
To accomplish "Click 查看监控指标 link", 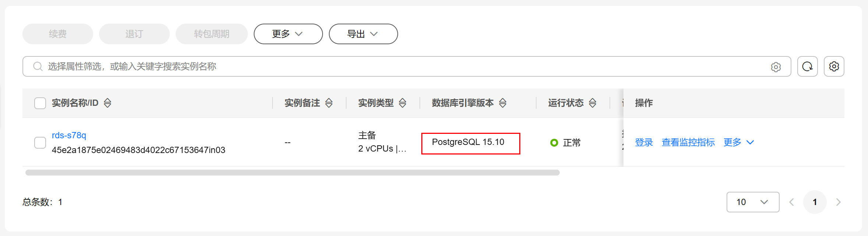I will coord(688,142).
